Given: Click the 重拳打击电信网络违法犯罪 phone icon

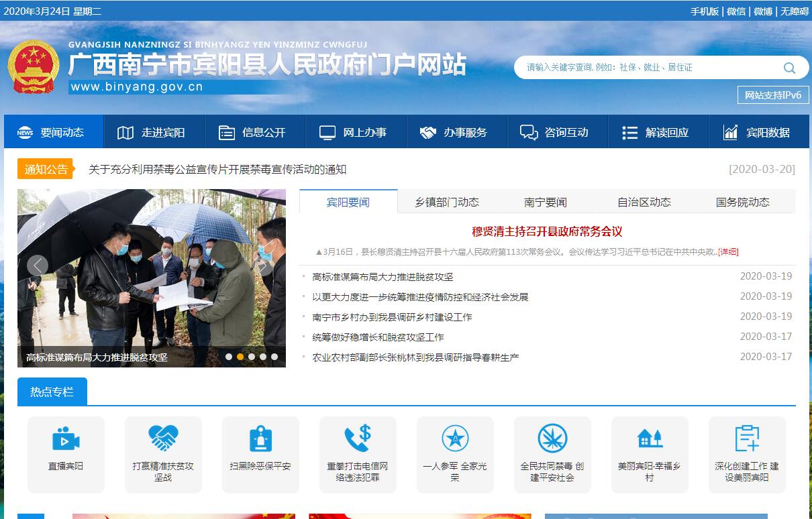Looking at the screenshot, I should coord(358,439).
